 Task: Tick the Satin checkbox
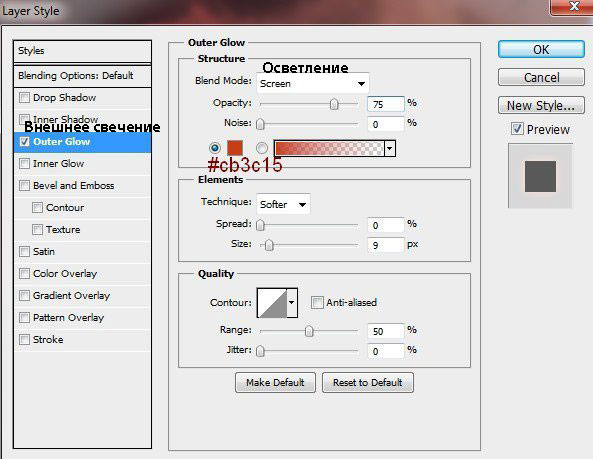(x=24, y=251)
